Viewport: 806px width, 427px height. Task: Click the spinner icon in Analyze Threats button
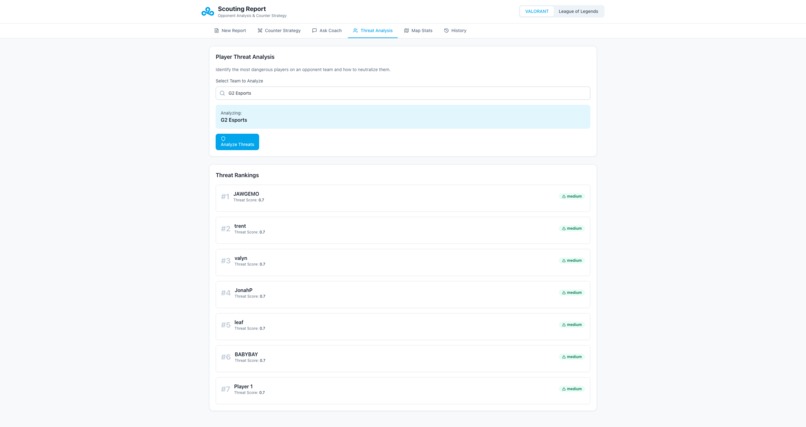click(x=223, y=139)
